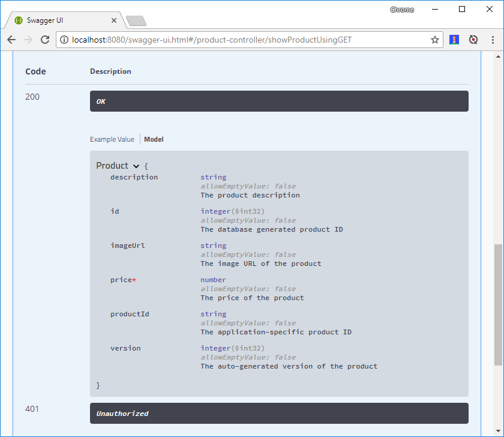
Task: Click 'The application-specific product ID' text
Action: (276, 332)
